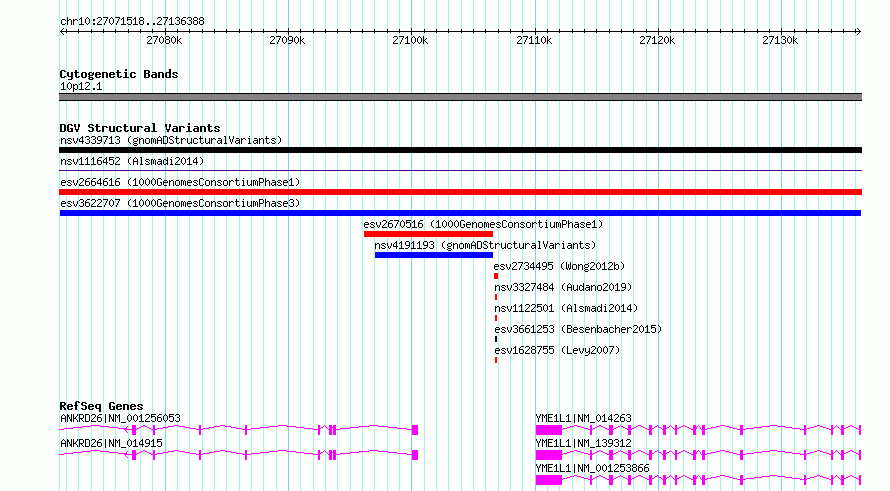This screenshot has height=491, width=890.
Task: Click the chr10:27071518..27136388 coordinate label
Action: 132,21
